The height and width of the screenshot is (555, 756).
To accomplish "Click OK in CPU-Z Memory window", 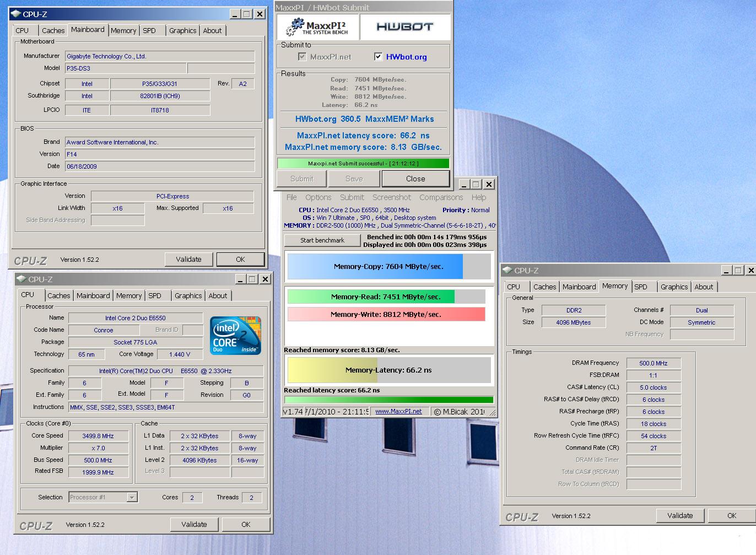I will (732, 515).
